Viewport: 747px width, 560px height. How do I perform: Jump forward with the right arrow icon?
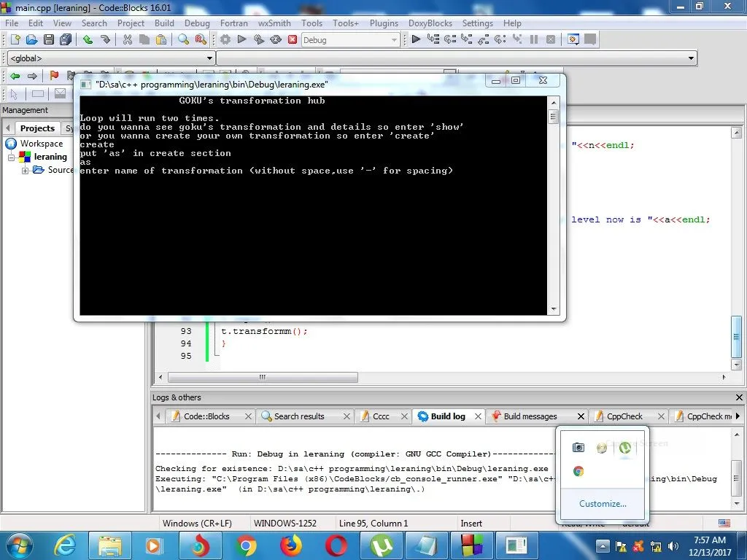pyautogui.click(x=32, y=76)
